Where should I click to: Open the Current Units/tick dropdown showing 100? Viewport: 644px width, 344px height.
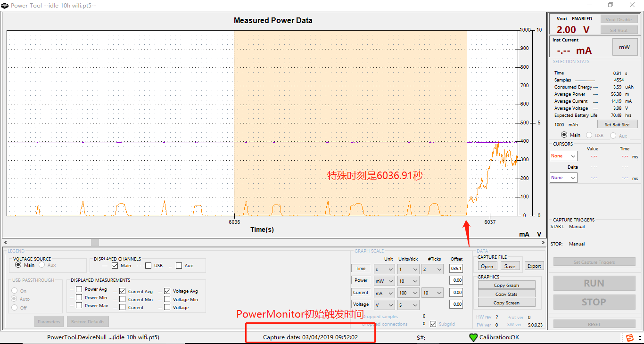[408, 293]
